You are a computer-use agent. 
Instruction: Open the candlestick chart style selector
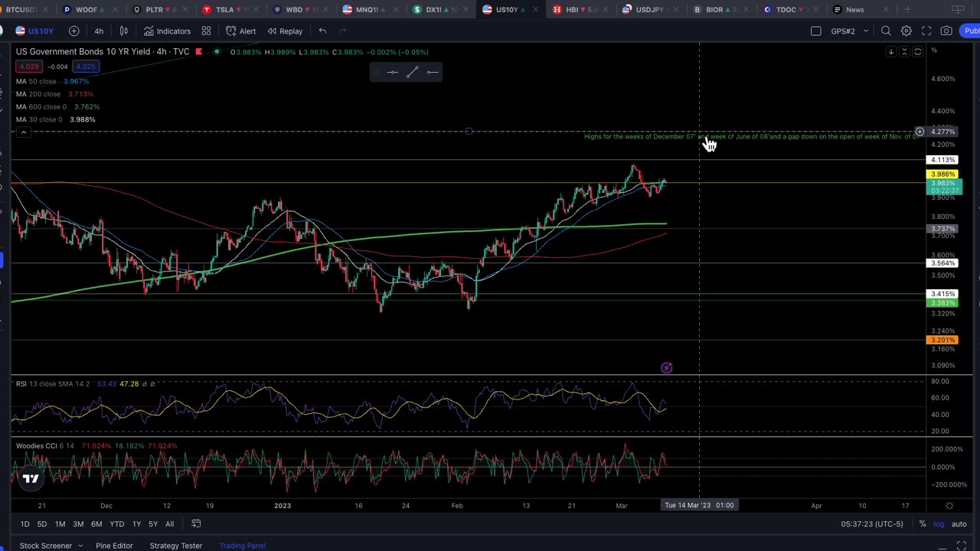pos(123,31)
